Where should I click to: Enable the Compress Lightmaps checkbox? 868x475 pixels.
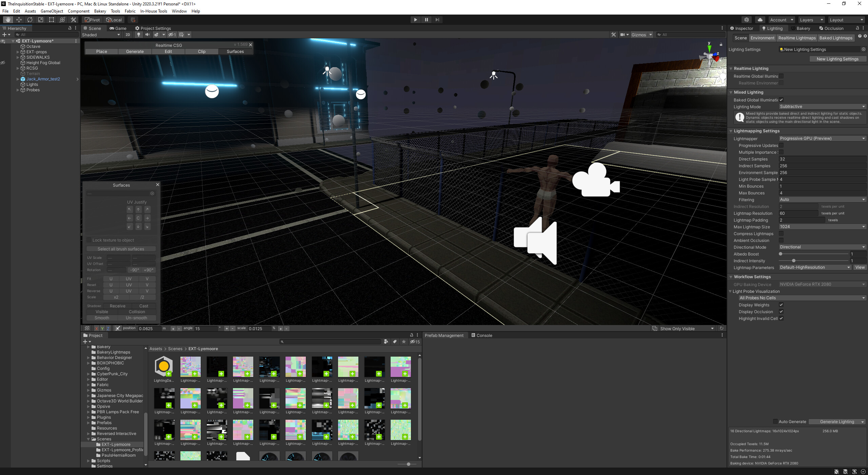(x=782, y=233)
